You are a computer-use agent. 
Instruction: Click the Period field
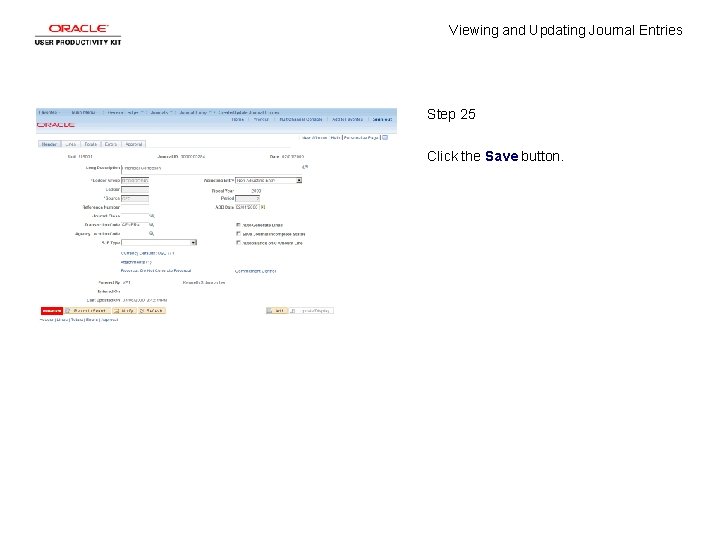pyautogui.click(x=248, y=198)
